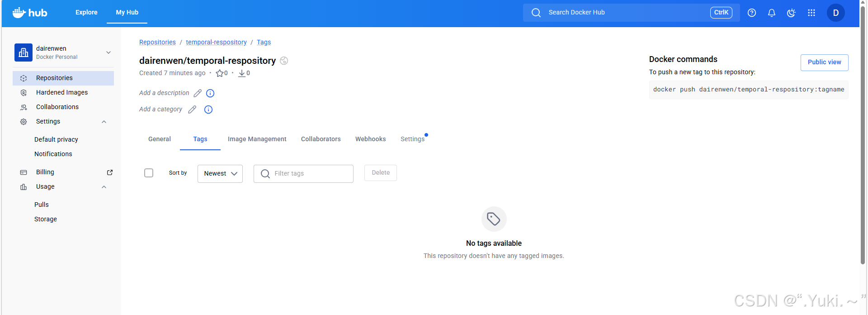Open Billing external link icon

tap(109, 172)
